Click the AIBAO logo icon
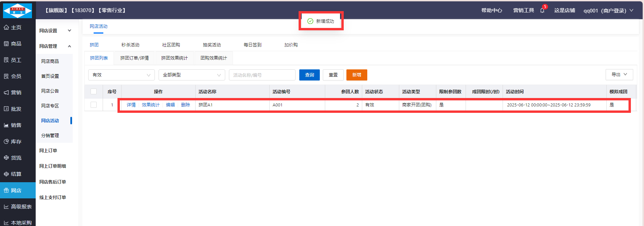 click(18, 10)
